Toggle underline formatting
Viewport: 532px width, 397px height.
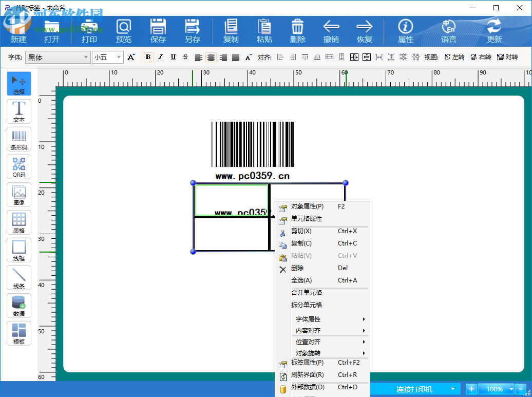(173, 57)
